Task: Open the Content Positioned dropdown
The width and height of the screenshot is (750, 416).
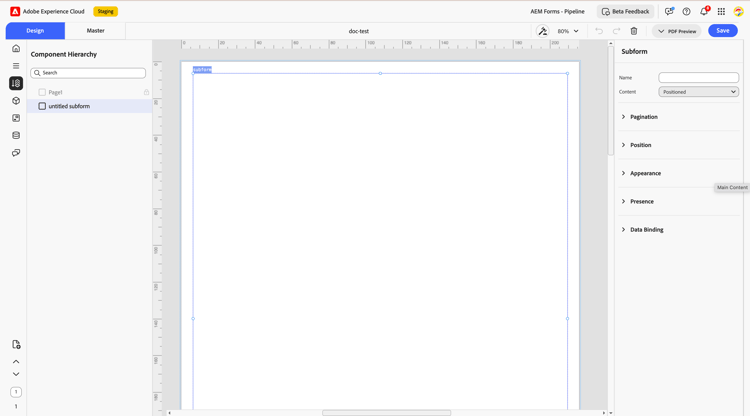Action: [698, 92]
